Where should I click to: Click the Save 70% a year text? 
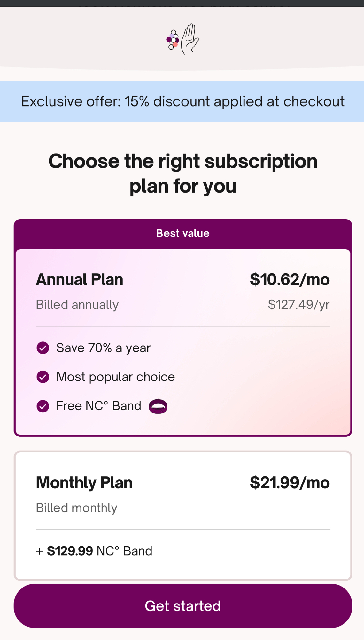[103, 348]
